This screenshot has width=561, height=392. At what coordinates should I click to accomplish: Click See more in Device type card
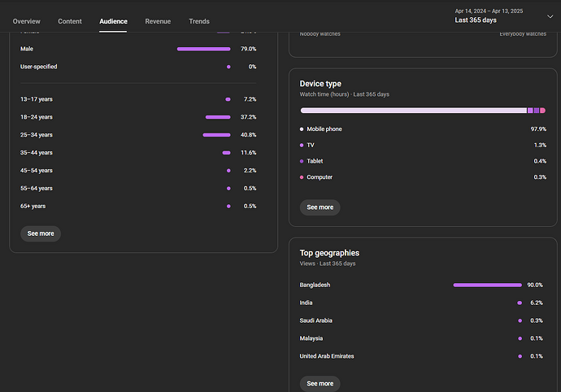(x=320, y=207)
